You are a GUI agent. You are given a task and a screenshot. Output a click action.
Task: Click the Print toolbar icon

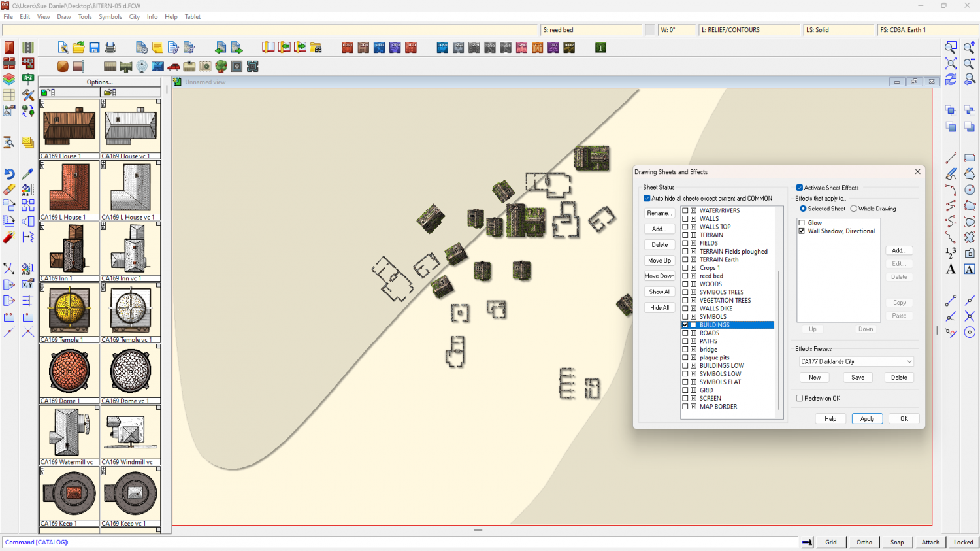[110, 47]
